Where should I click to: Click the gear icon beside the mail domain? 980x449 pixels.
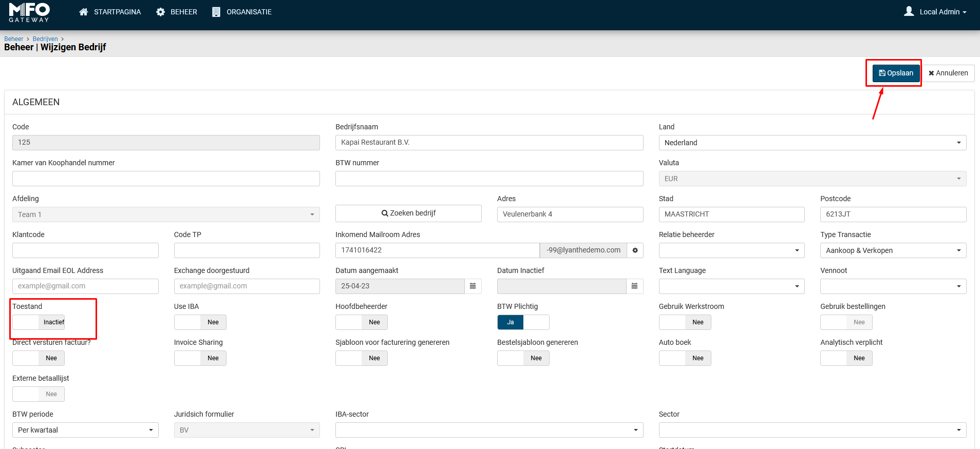(635, 250)
